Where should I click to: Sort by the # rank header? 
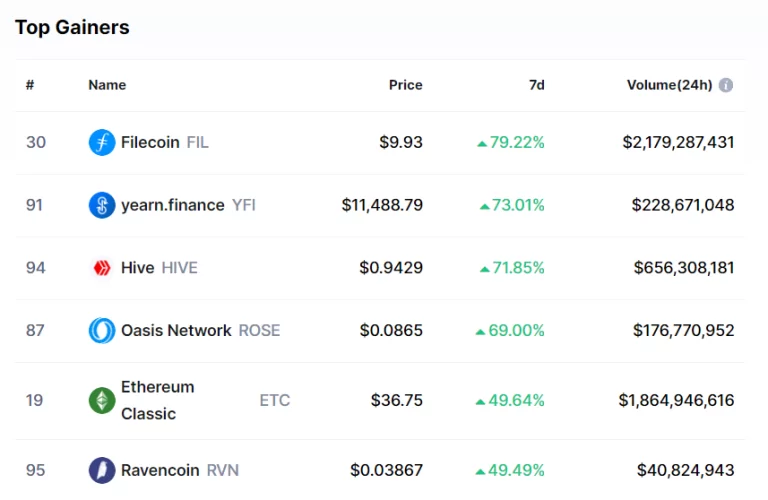[30, 85]
